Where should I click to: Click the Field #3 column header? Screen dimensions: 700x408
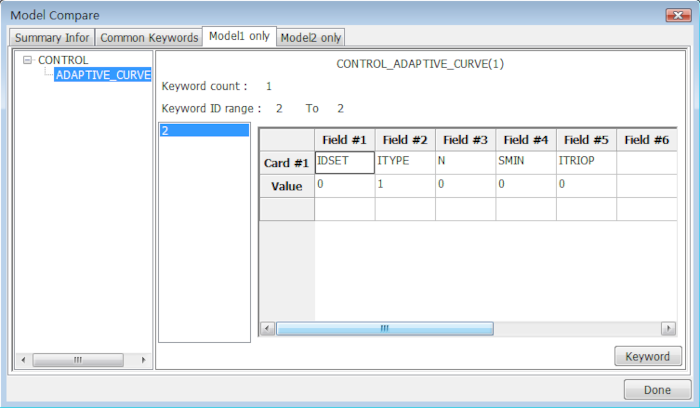tap(465, 140)
